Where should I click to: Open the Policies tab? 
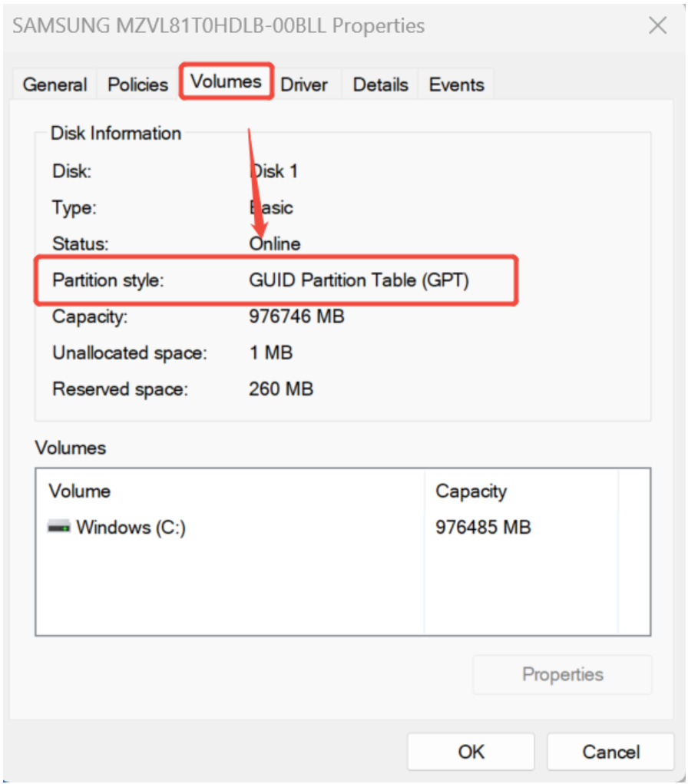coord(138,84)
